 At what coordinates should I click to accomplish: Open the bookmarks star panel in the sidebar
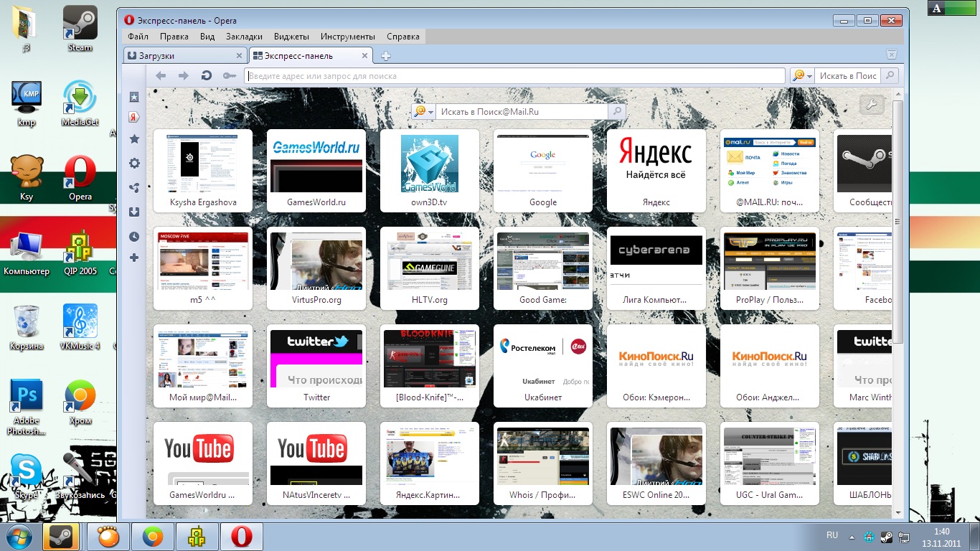pyautogui.click(x=134, y=139)
